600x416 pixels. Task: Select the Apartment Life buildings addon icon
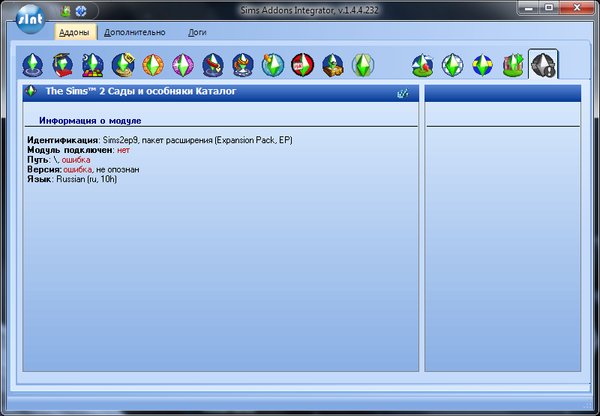click(513, 65)
